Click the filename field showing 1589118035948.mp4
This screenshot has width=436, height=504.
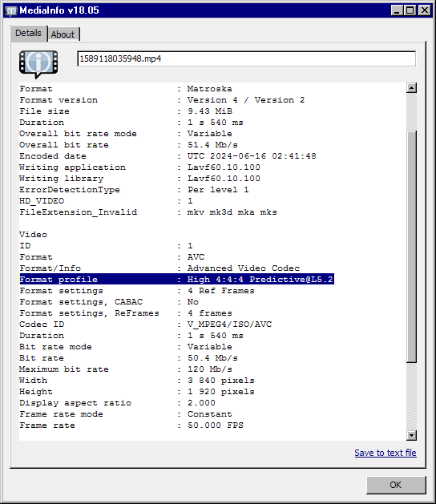click(x=246, y=58)
